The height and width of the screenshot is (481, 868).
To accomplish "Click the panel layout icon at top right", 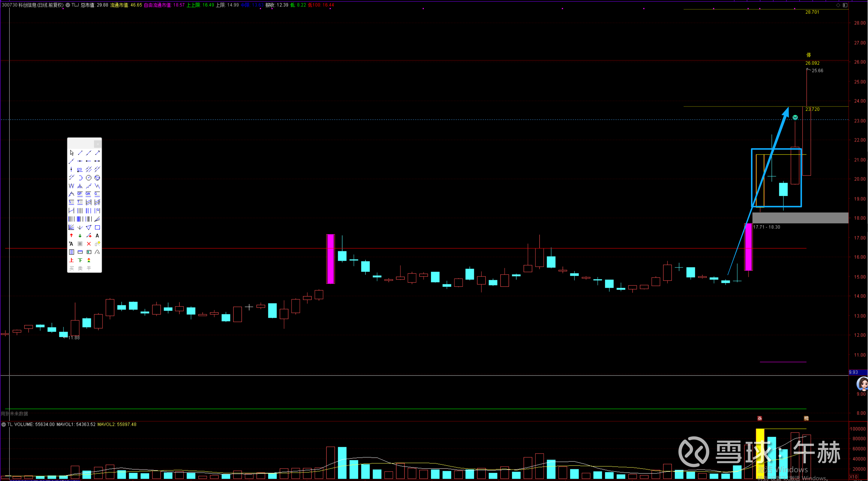I will pos(845,5).
